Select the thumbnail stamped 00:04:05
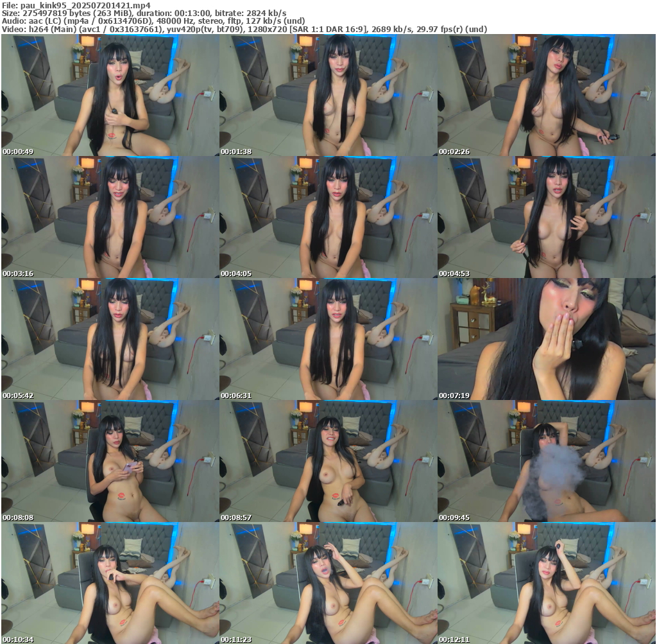The width and height of the screenshot is (657, 644). coord(328,217)
